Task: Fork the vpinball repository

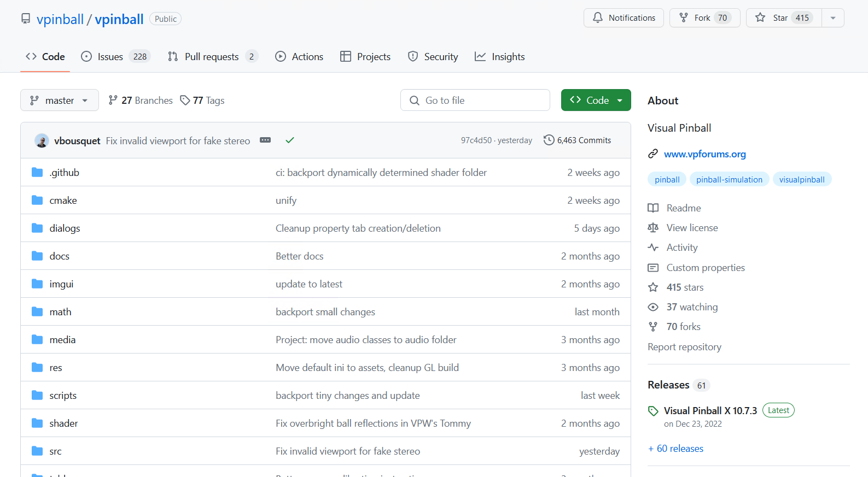Action: (x=705, y=18)
